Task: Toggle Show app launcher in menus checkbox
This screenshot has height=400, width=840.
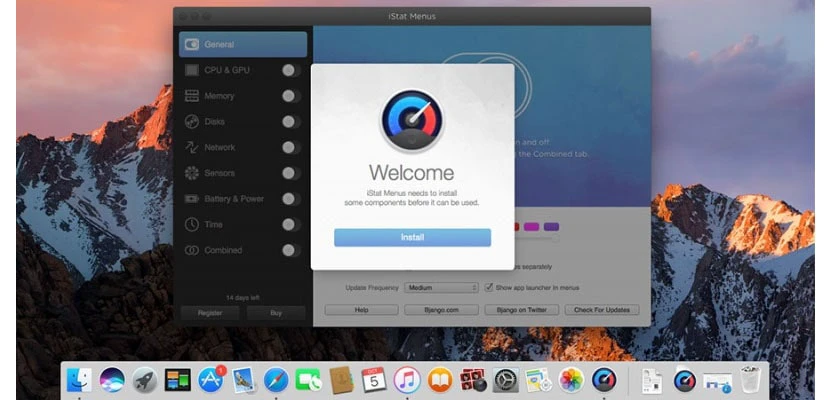Action: [x=489, y=288]
